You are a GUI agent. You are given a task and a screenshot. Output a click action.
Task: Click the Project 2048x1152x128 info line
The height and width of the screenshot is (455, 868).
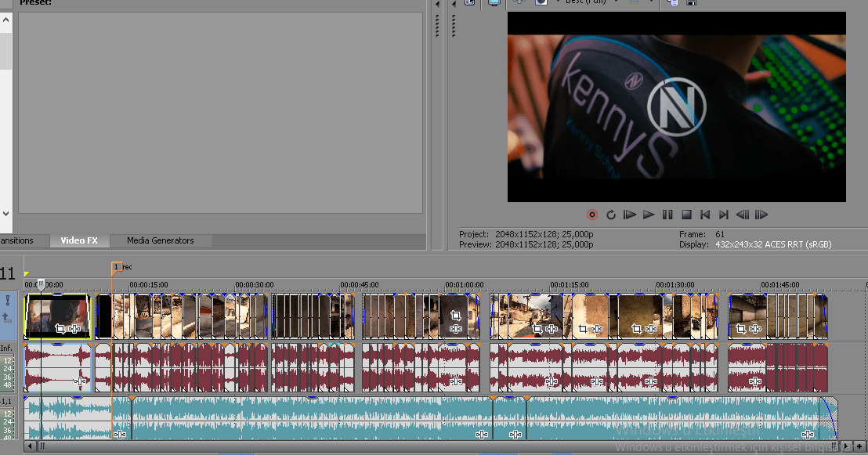526,234
